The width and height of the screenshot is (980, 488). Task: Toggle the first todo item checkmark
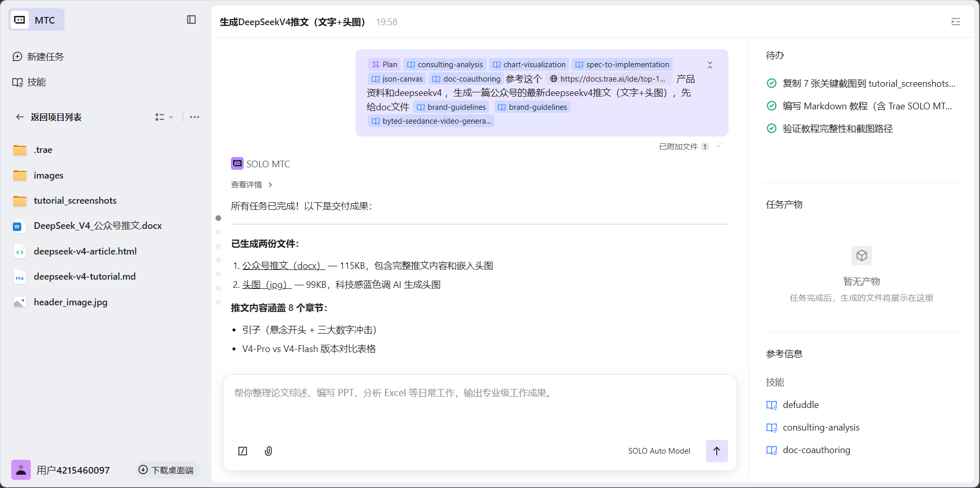(771, 83)
